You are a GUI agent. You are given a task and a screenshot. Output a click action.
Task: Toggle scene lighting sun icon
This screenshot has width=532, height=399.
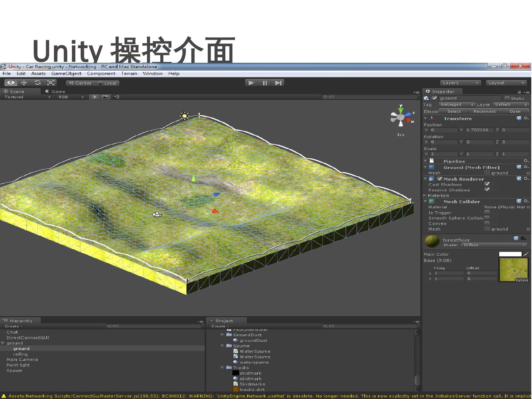pyautogui.click(x=95, y=97)
